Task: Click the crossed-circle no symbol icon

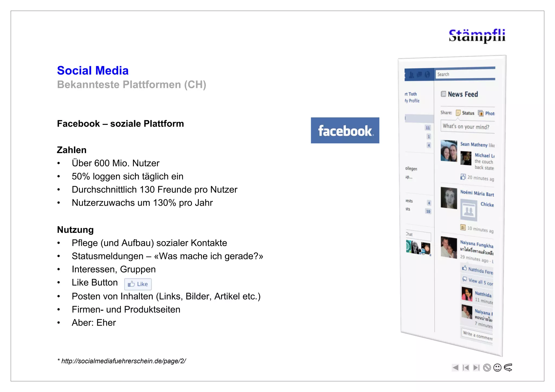Action: click(x=487, y=368)
